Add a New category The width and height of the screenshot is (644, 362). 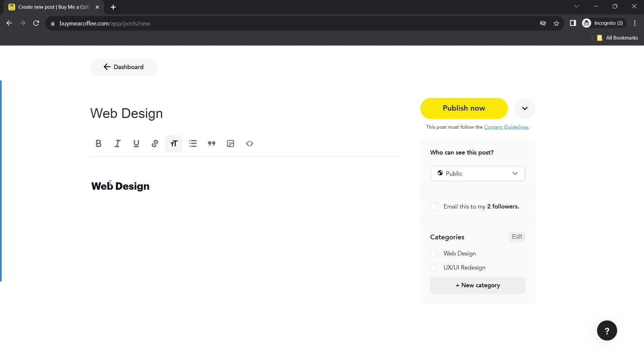pyautogui.click(x=478, y=286)
